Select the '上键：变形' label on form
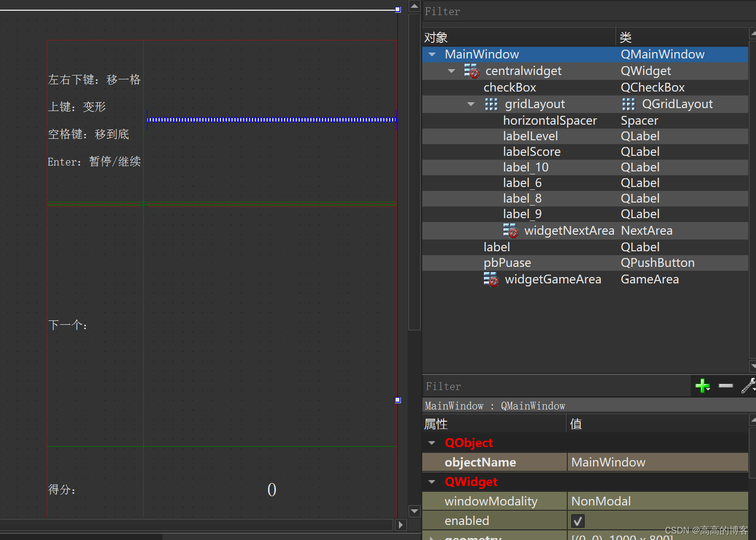 tap(77, 107)
